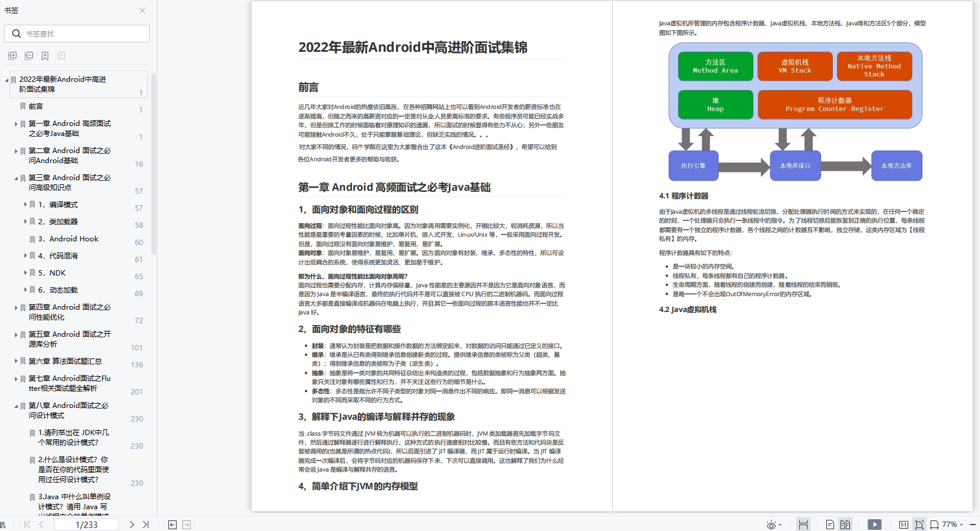Viewport: 980px width, 531px height.
Task: Switch to double page layout
Action: pyautogui.click(x=845, y=525)
